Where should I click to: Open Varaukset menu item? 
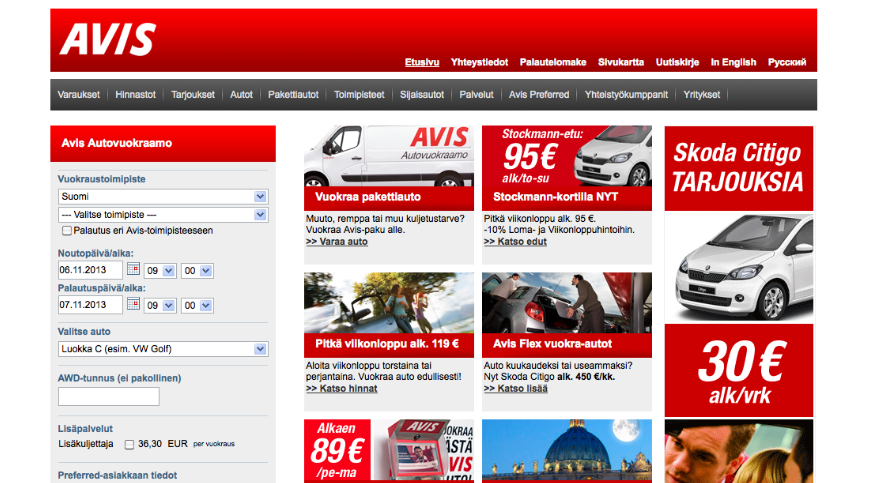[x=79, y=95]
